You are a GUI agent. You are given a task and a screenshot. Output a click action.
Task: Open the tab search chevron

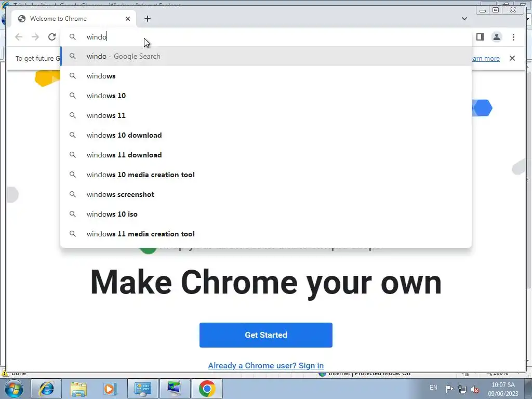[x=464, y=19]
